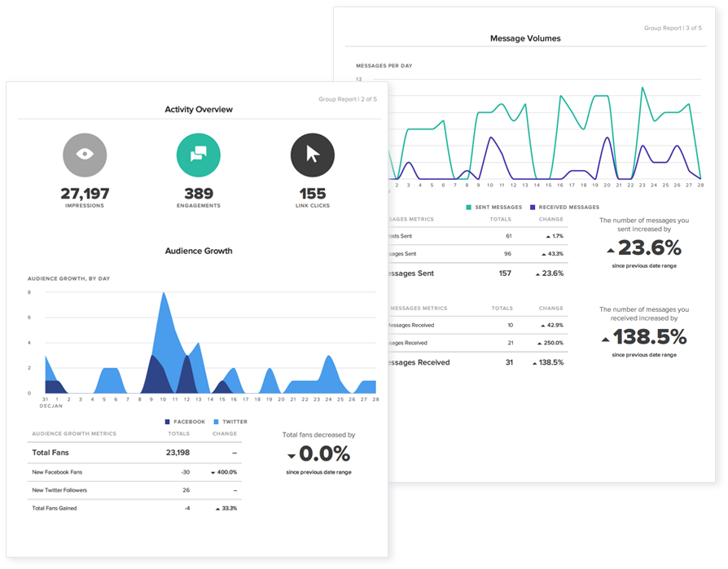
Task: Select the large 0.0% figure
Action: coord(325,454)
